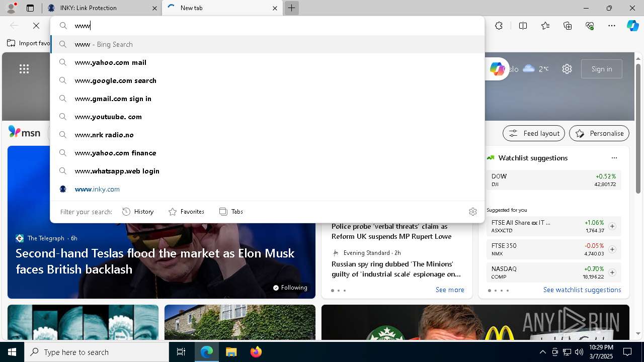Open the DOW index row

pos(553,180)
